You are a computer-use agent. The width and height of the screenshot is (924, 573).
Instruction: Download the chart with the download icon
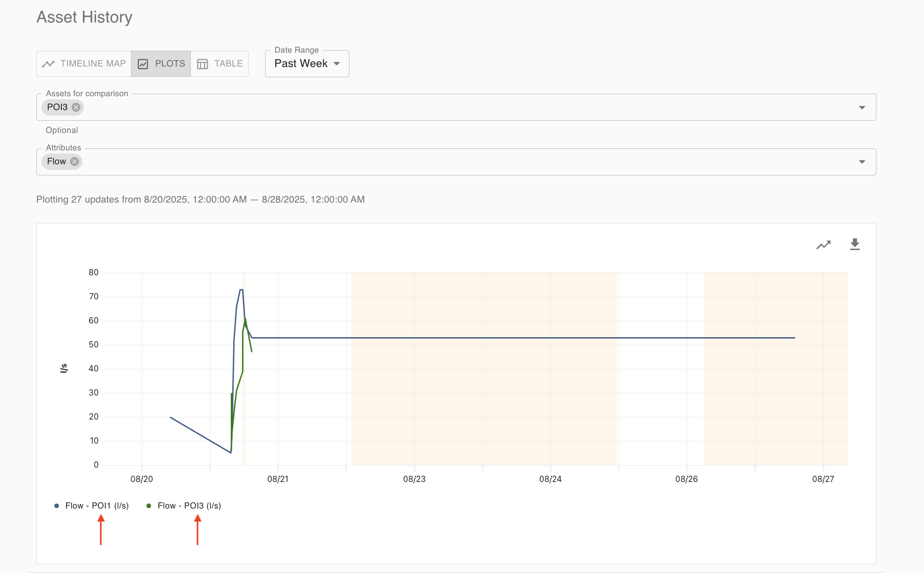point(854,245)
